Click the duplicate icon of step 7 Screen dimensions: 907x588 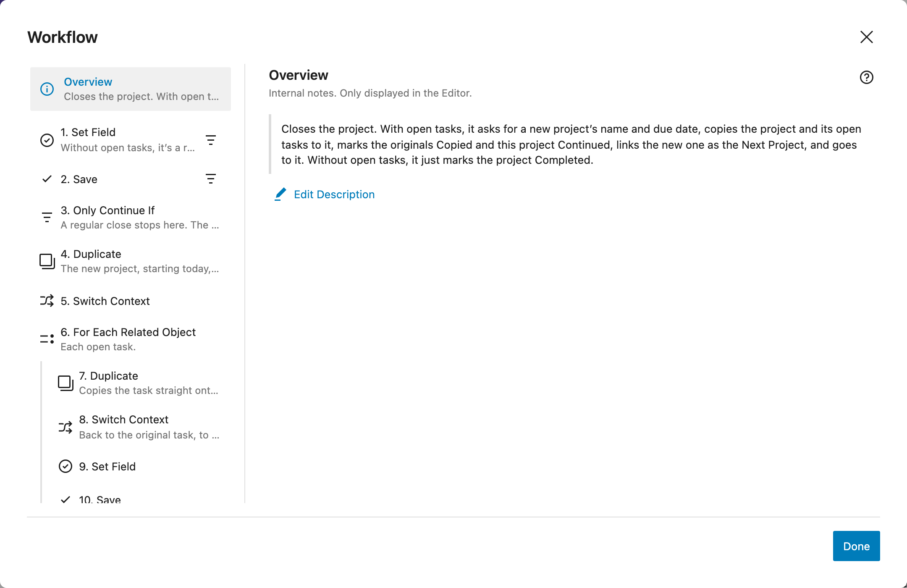(66, 383)
